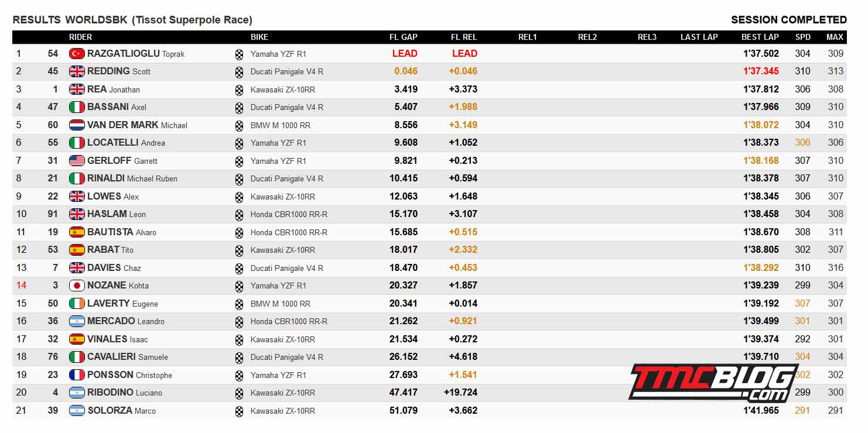Select the MAX speed column header

(x=835, y=37)
